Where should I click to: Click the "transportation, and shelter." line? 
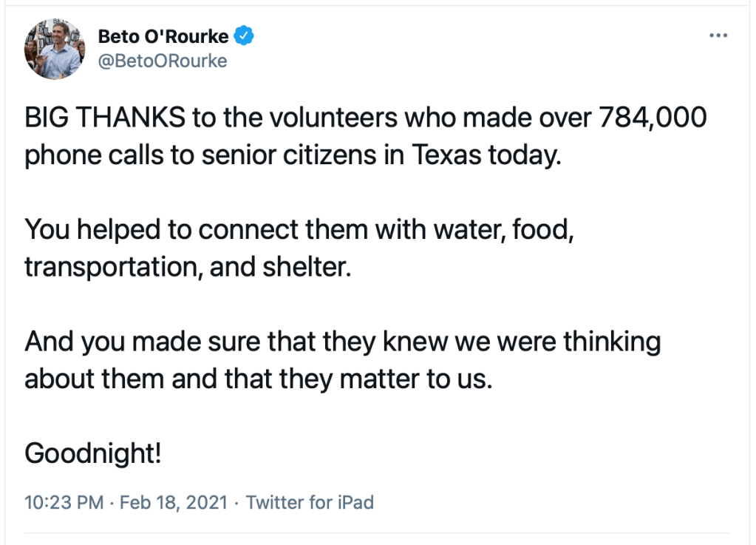(x=186, y=267)
